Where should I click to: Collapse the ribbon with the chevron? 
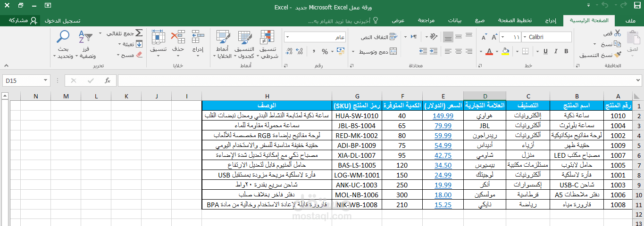pyautogui.click(x=5, y=65)
